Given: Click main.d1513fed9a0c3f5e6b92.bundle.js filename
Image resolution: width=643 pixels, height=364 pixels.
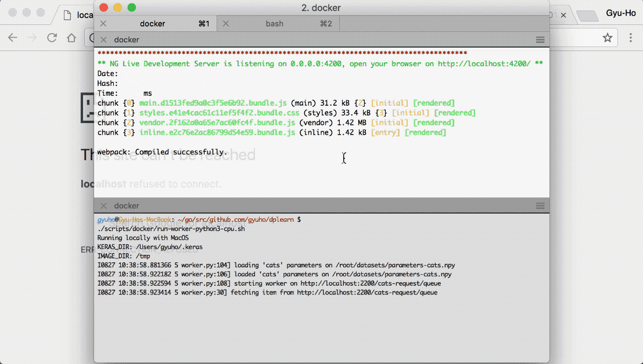Looking at the screenshot, I should (213, 103).
